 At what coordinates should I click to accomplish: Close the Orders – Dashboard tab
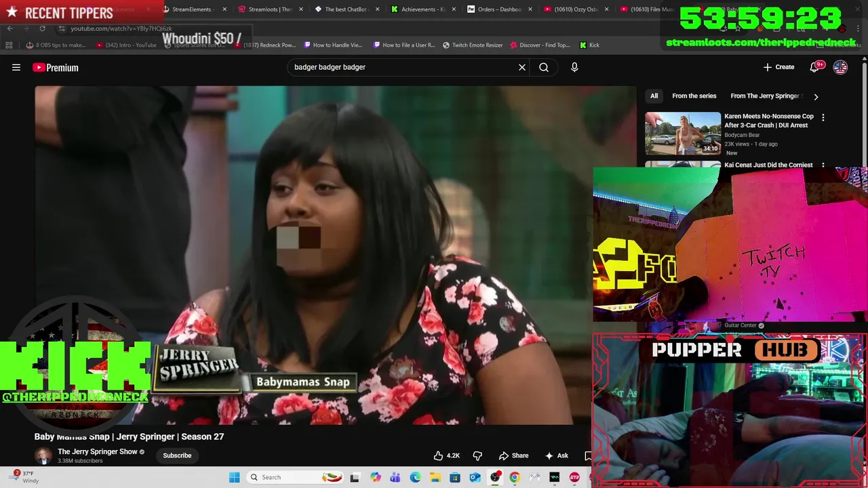[x=530, y=9]
